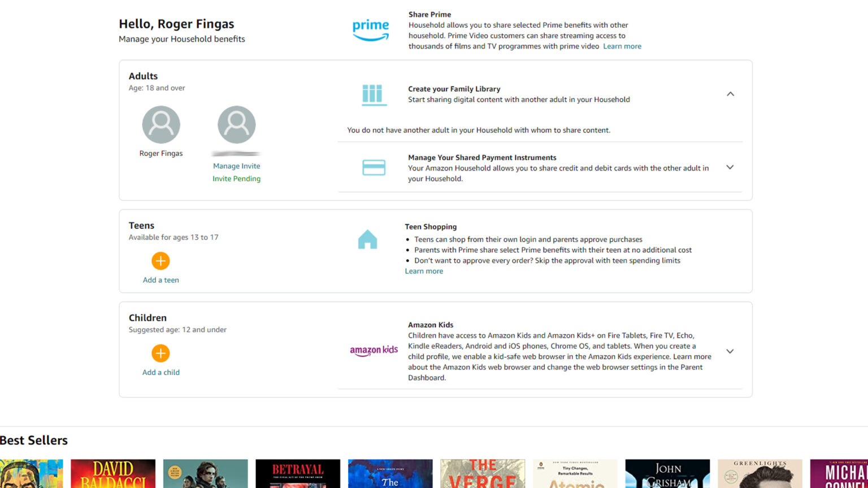Screen dimensions: 868x488
Task: Click the pending invite avatar
Action: 236,124
